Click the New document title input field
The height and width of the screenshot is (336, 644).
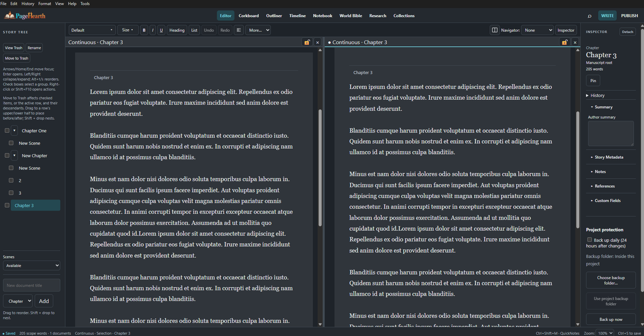click(32, 285)
